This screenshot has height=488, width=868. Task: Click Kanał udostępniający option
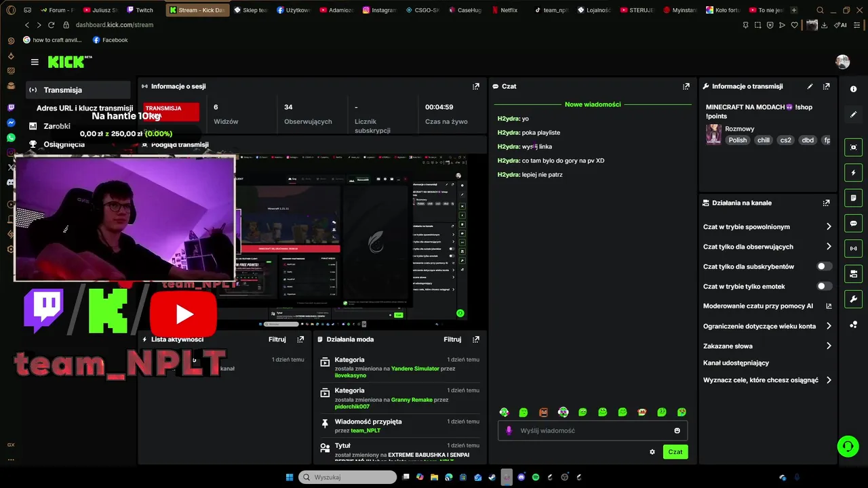click(736, 363)
